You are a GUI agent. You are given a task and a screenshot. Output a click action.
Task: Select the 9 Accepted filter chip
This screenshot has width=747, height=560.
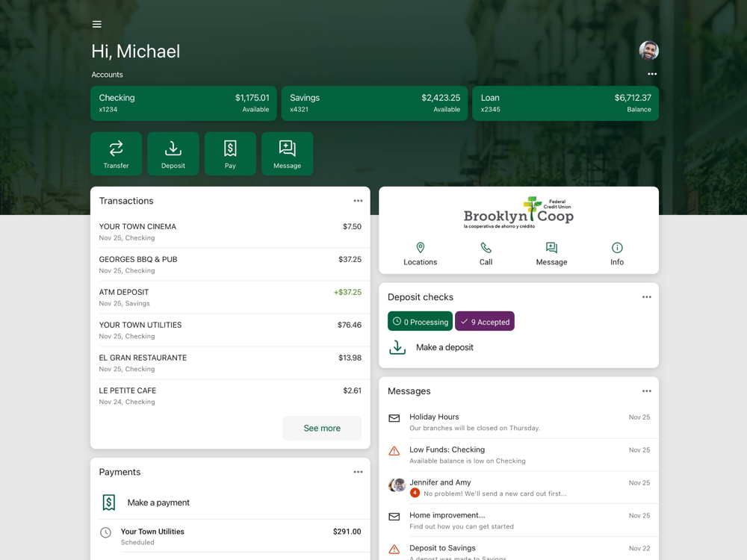(x=485, y=321)
